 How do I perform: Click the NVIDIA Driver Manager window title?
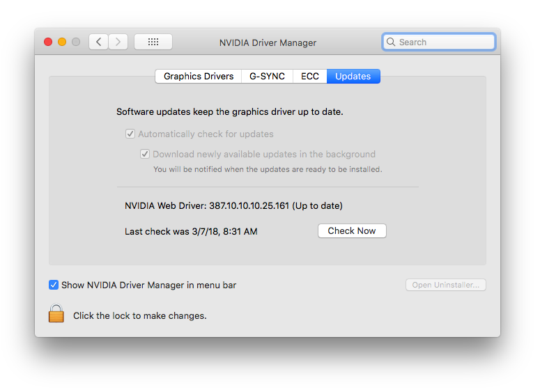[268, 42]
